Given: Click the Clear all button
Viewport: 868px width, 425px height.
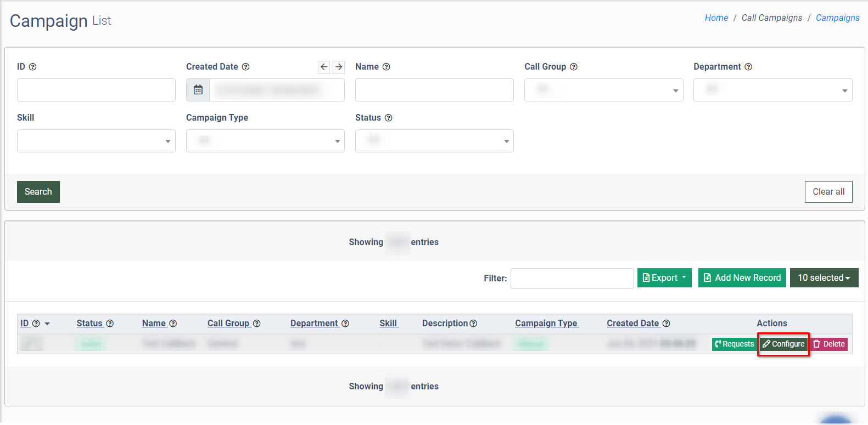Looking at the screenshot, I should click(828, 192).
